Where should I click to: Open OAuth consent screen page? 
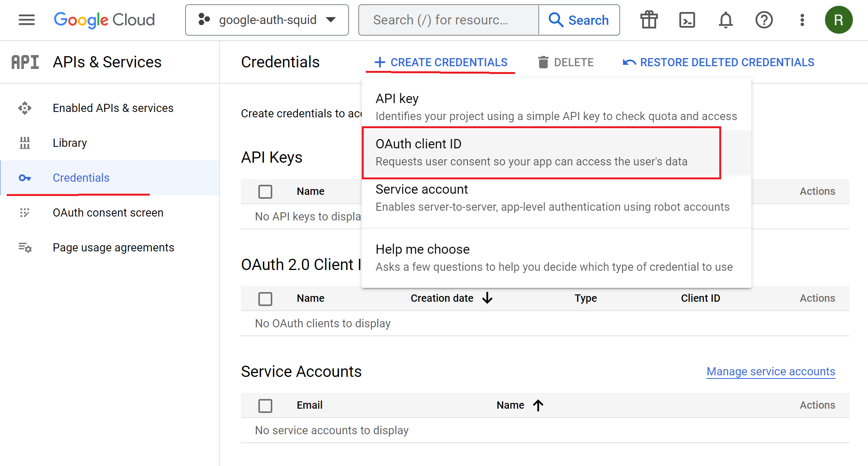tap(110, 213)
